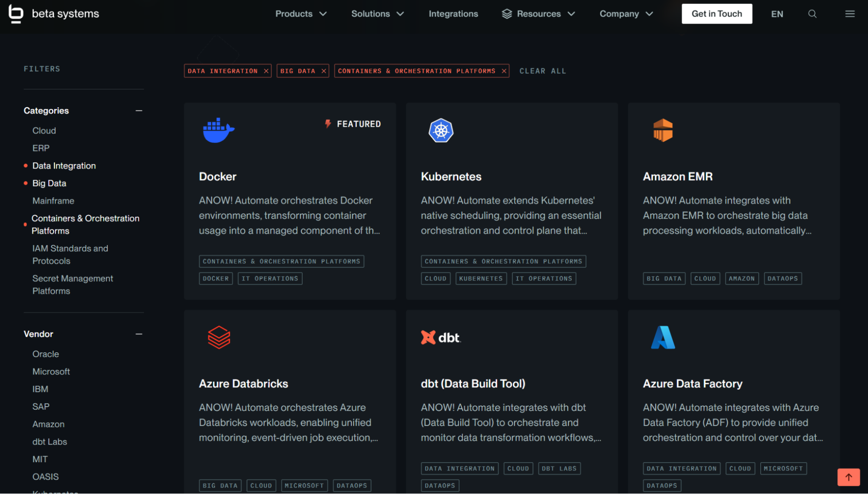Viewport: 868px width, 494px height.
Task: Remove the Big Data filter chip
Action: pyautogui.click(x=323, y=71)
